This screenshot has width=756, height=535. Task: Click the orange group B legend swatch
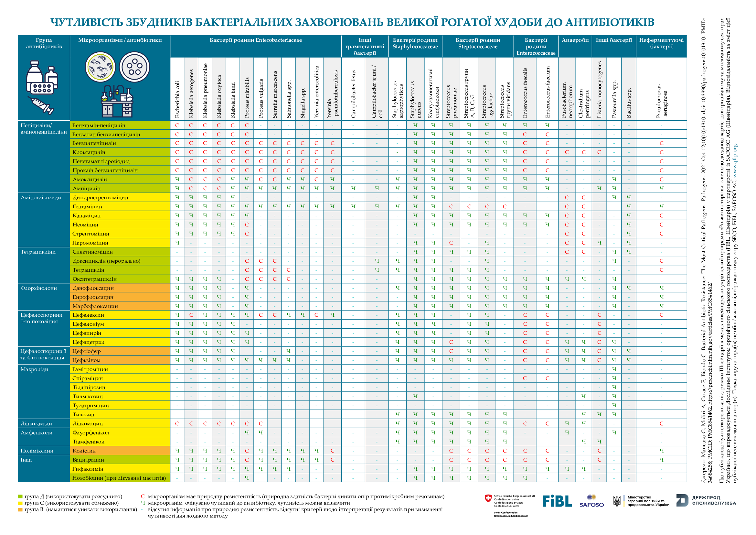pos(20,510)
